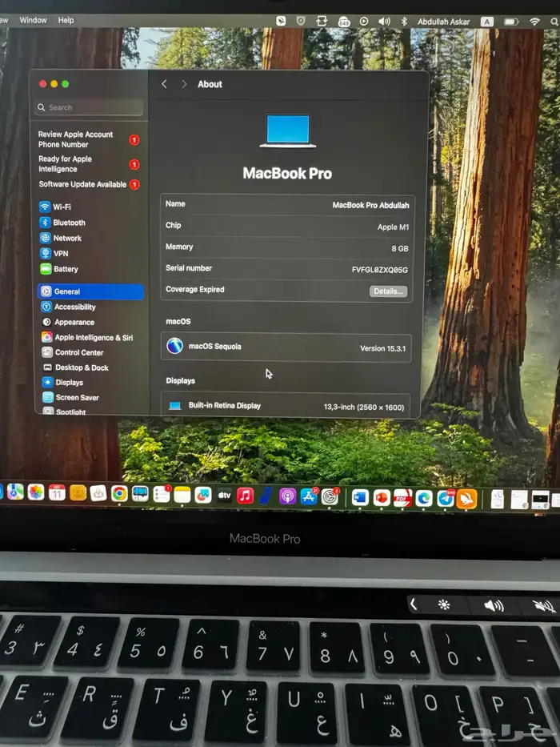
Task: Click the serial number FVFGL0ZXQ05G
Action: [x=379, y=270]
